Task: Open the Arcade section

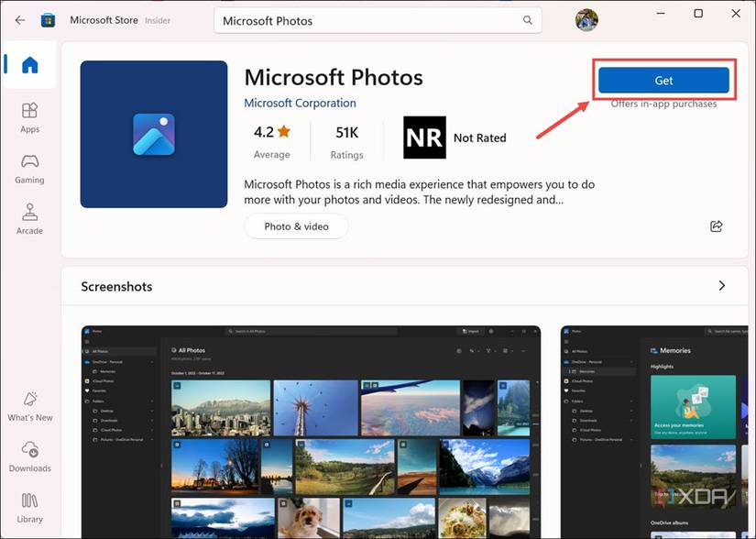Action: [30, 219]
